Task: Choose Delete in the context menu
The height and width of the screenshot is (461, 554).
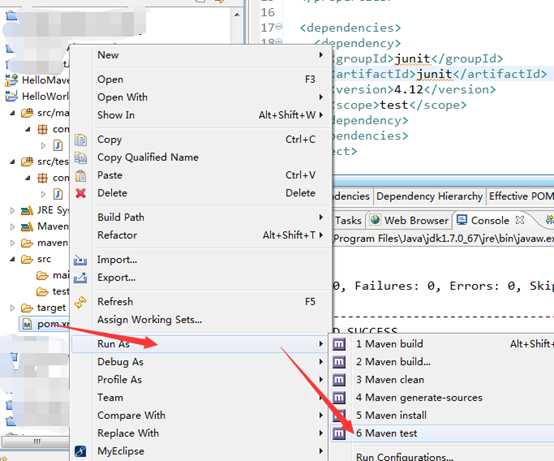Action: (x=201, y=193)
